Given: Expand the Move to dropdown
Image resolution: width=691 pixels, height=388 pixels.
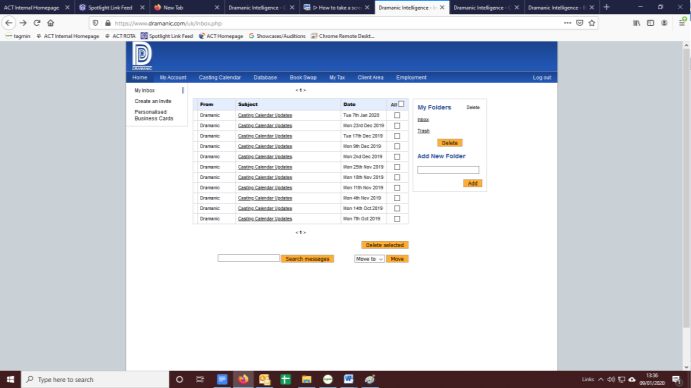Looking at the screenshot, I should tap(369, 259).
